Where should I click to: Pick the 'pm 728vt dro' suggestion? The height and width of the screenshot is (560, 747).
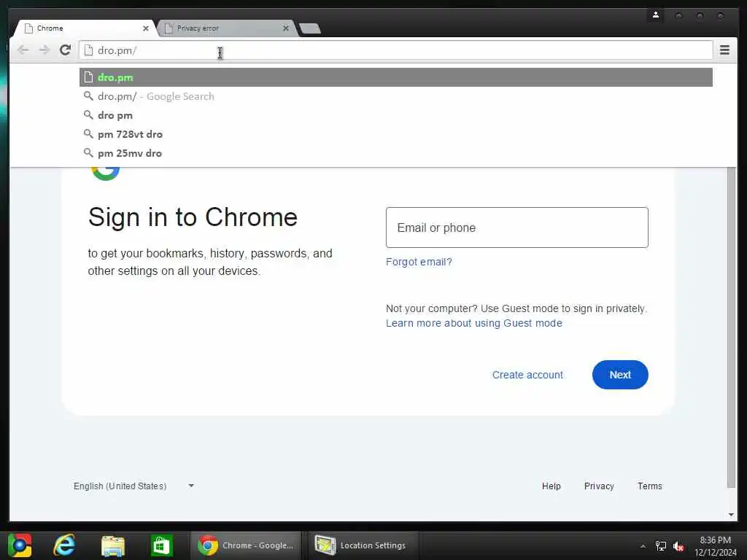tap(395, 134)
